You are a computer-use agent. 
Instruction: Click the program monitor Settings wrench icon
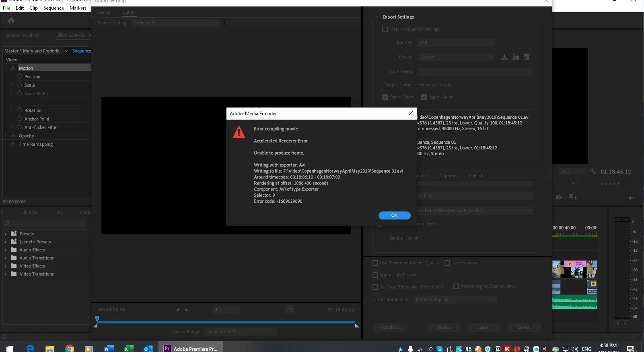593,172
